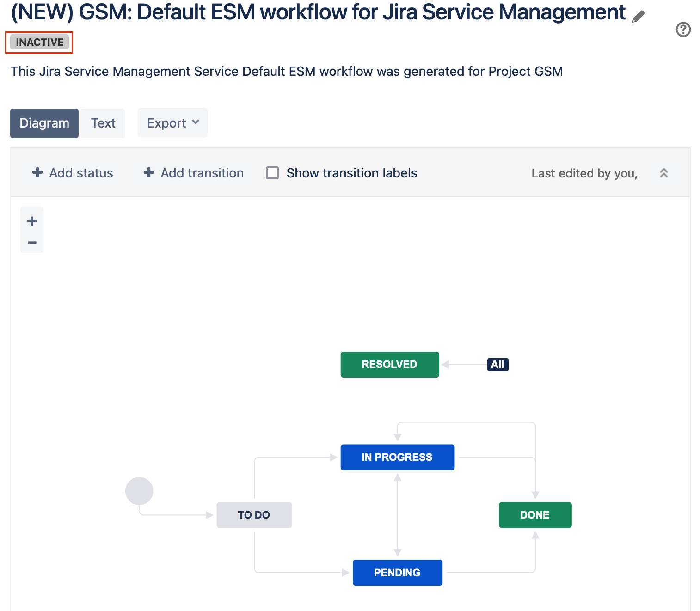The width and height of the screenshot is (700, 611).
Task: Click Add status button
Action: pyautogui.click(x=73, y=173)
